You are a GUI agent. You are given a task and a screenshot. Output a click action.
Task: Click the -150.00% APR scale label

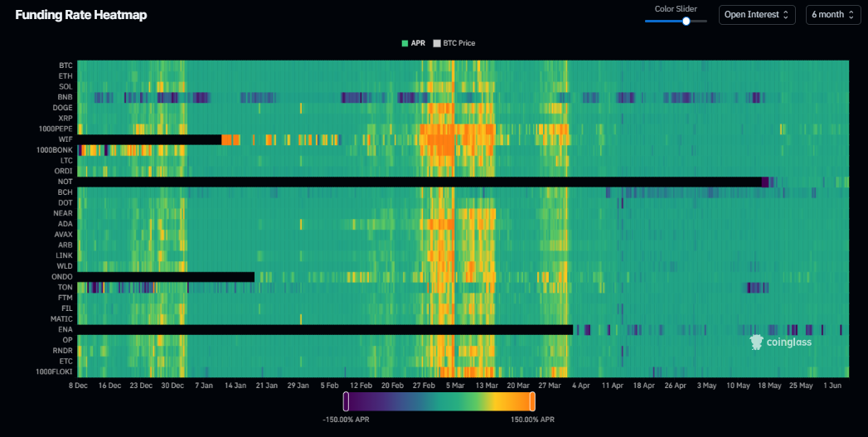346,420
